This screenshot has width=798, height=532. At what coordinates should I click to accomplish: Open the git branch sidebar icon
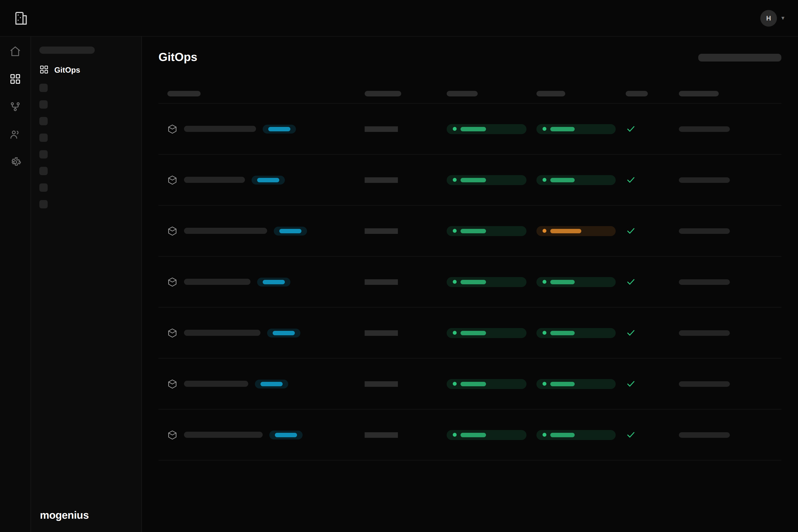[x=15, y=106]
